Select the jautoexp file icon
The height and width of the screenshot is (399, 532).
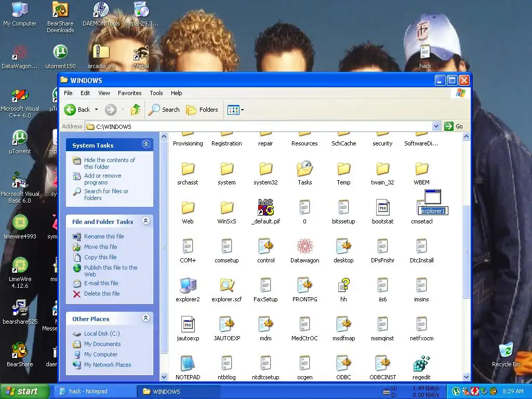(x=188, y=324)
